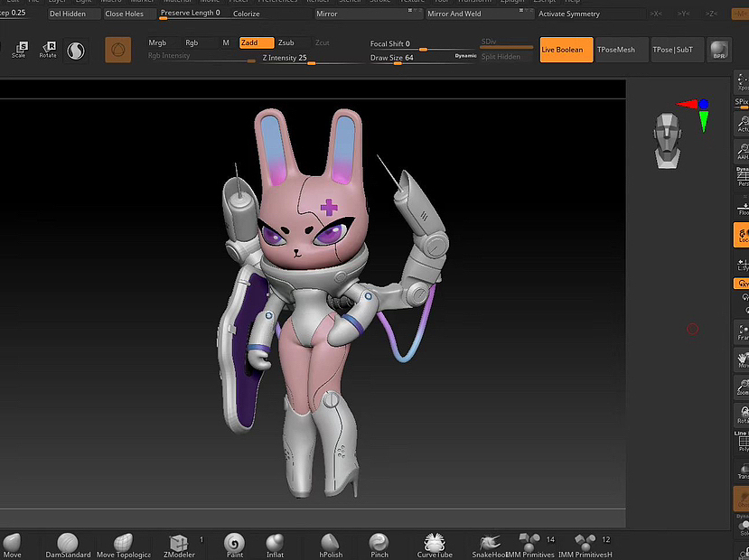
Task: Click the Xpose icon on right shelf
Action: tap(742, 82)
